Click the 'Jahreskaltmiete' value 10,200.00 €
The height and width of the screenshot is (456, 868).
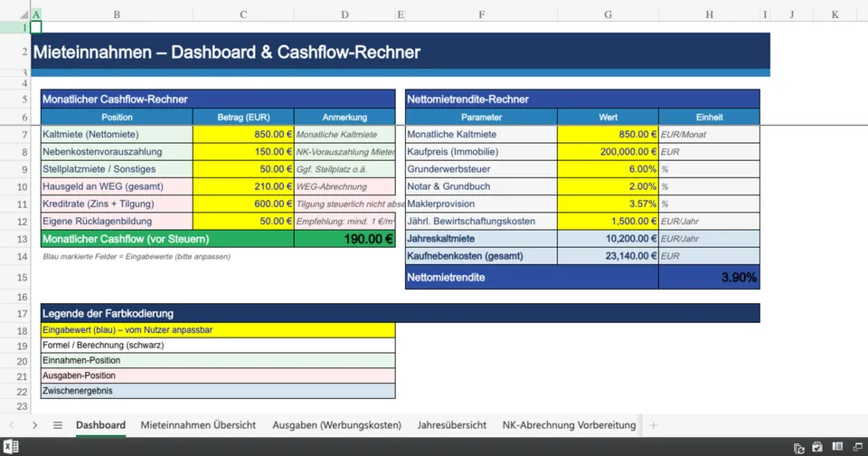pyautogui.click(x=608, y=239)
